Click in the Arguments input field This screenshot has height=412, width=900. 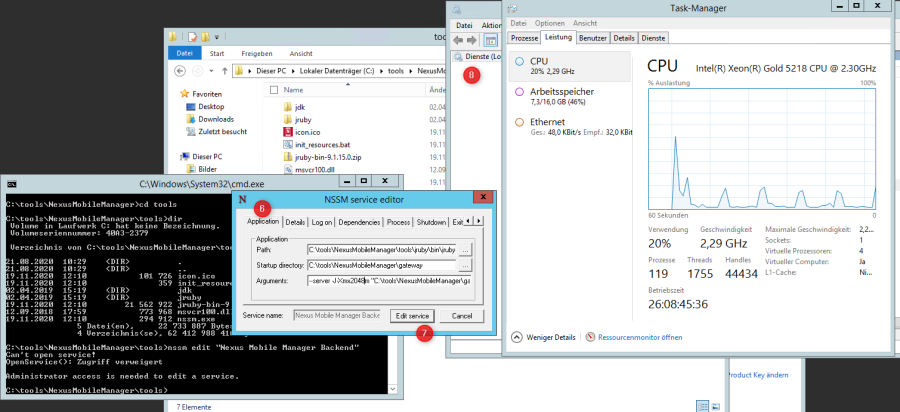[x=390, y=281]
